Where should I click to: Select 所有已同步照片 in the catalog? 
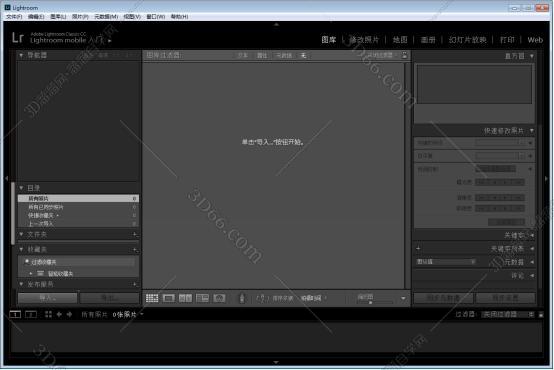coord(78,207)
